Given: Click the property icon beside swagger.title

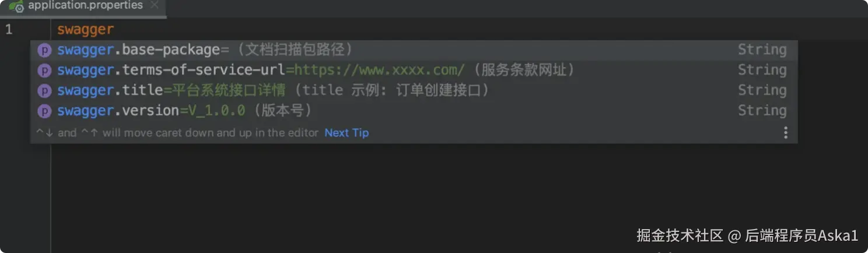Looking at the screenshot, I should (44, 91).
